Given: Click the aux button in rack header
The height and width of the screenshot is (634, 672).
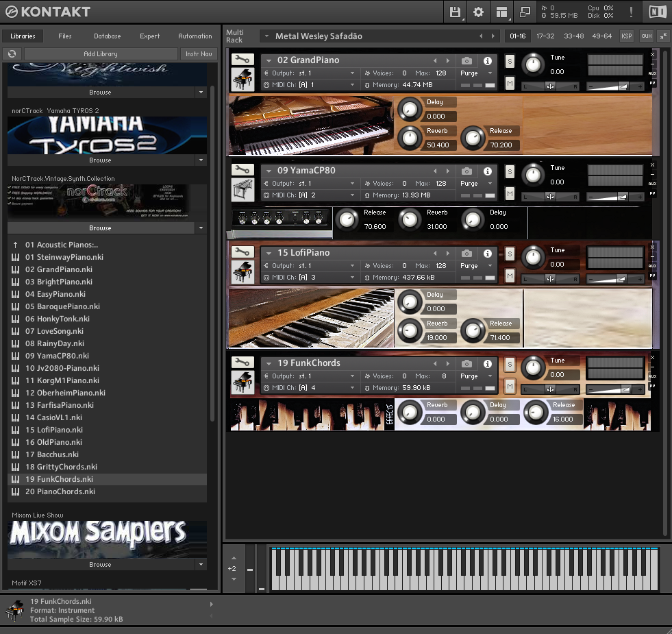Looking at the screenshot, I should point(646,36).
